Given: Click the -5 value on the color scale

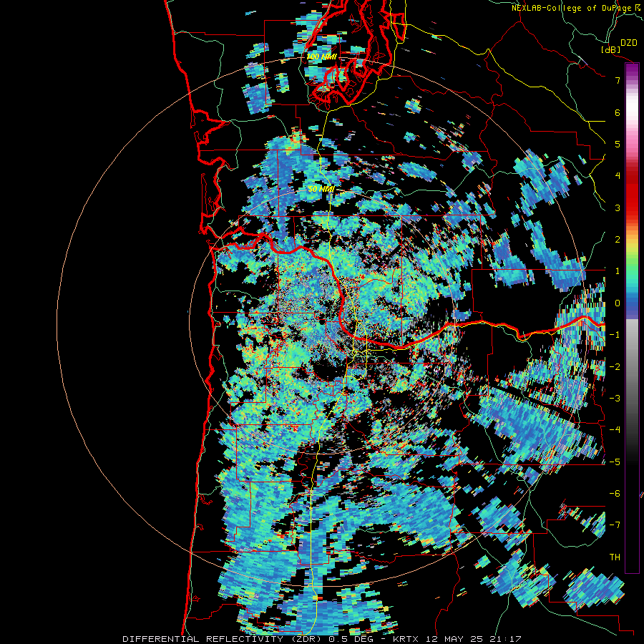Looking at the screenshot, I should tap(615, 462).
